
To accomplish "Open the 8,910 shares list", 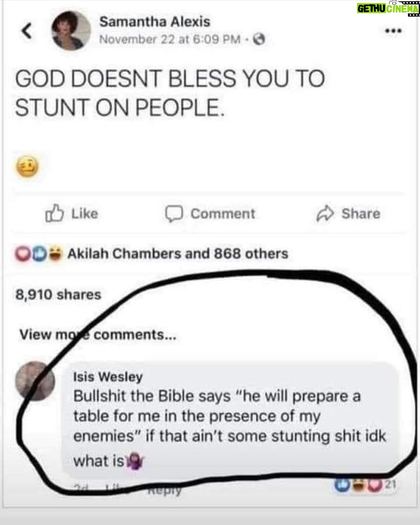I will click(58, 295).
